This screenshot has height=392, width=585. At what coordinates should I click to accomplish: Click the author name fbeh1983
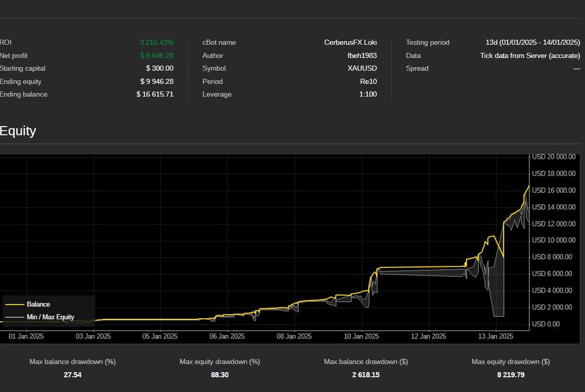pos(363,55)
